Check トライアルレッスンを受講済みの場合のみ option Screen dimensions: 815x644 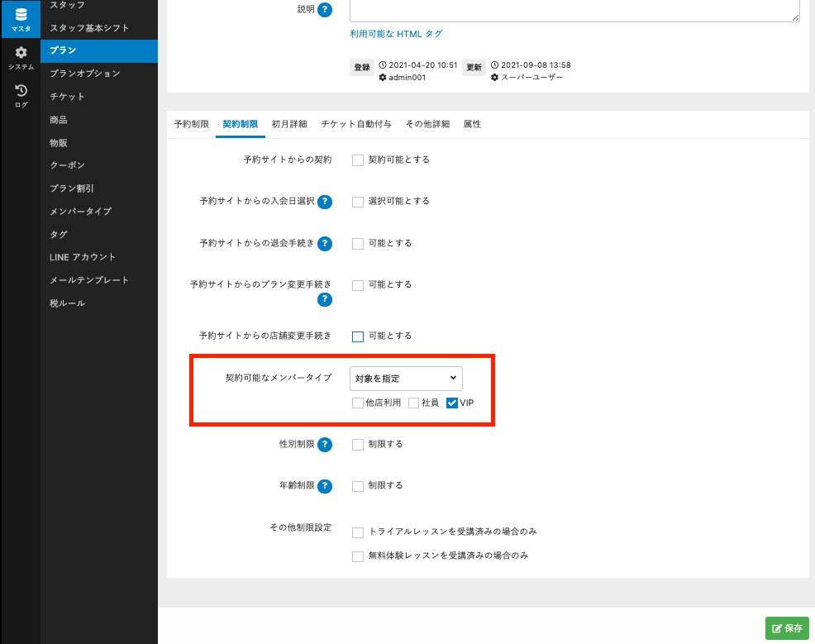tap(358, 532)
